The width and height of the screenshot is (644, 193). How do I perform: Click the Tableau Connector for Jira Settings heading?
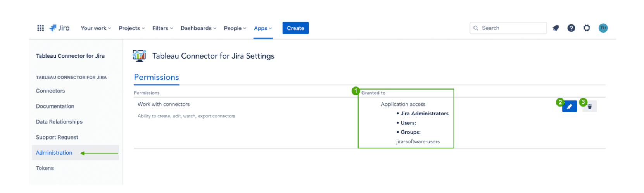click(x=213, y=56)
